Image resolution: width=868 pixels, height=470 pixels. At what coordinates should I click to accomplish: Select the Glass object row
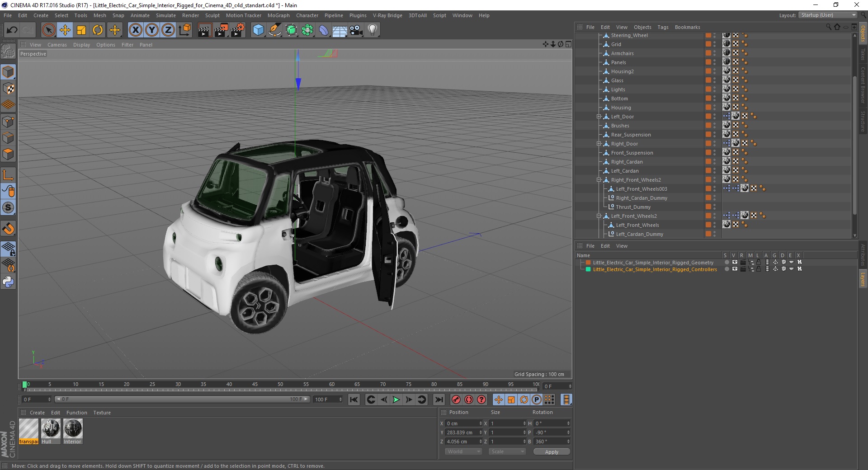tap(617, 80)
